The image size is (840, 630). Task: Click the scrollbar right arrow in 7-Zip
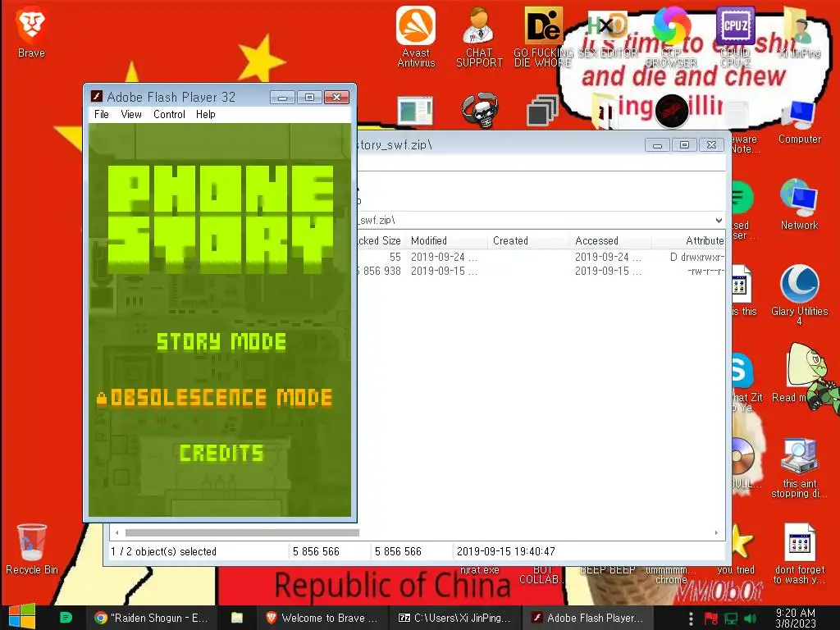click(x=716, y=532)
